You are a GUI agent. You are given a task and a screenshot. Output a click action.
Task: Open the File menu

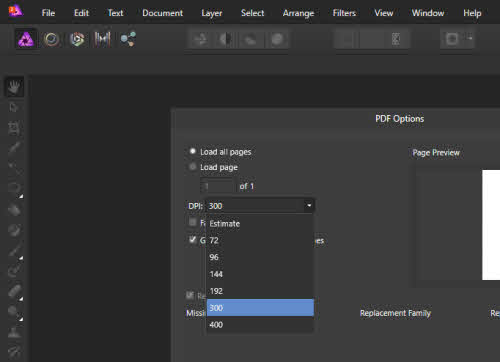[x=48, y=13]
